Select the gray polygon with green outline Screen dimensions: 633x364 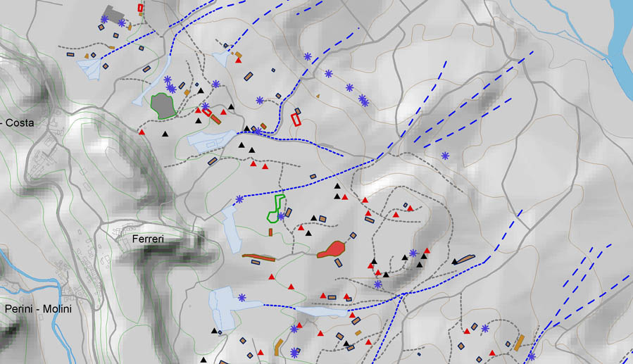[x=163, y=106]
